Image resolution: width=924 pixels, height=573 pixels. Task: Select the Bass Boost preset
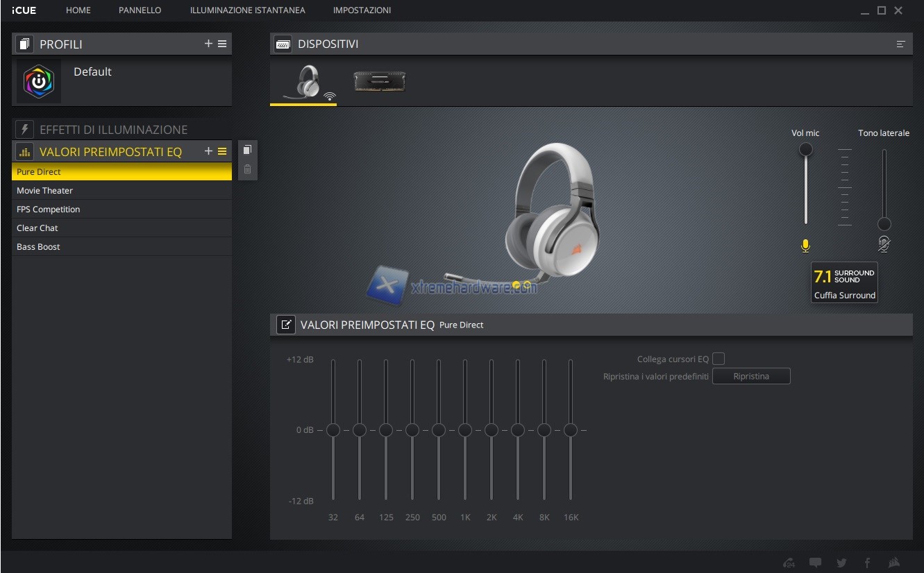[39, 247]
